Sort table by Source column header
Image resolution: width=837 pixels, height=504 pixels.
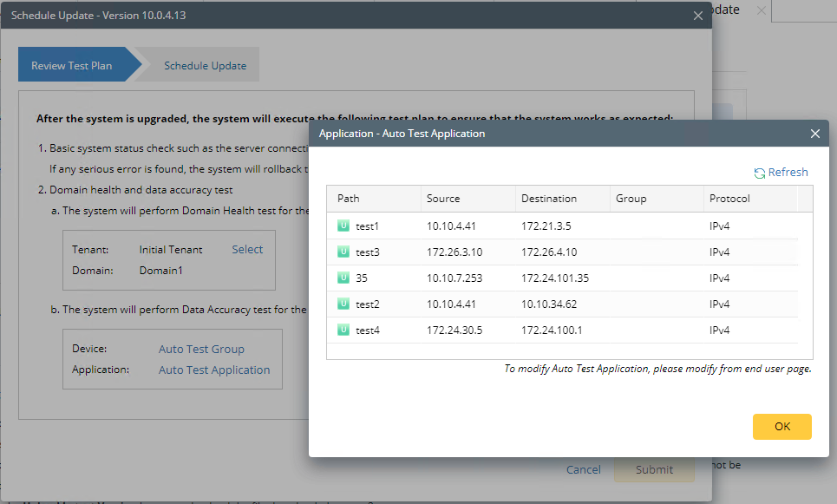(443, 199)
